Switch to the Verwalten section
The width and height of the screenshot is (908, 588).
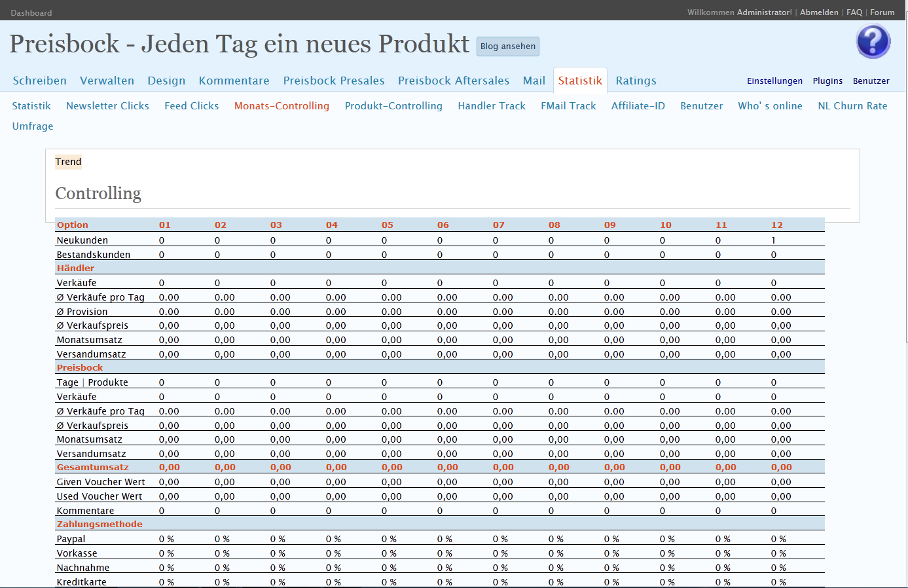coord(107,81)
